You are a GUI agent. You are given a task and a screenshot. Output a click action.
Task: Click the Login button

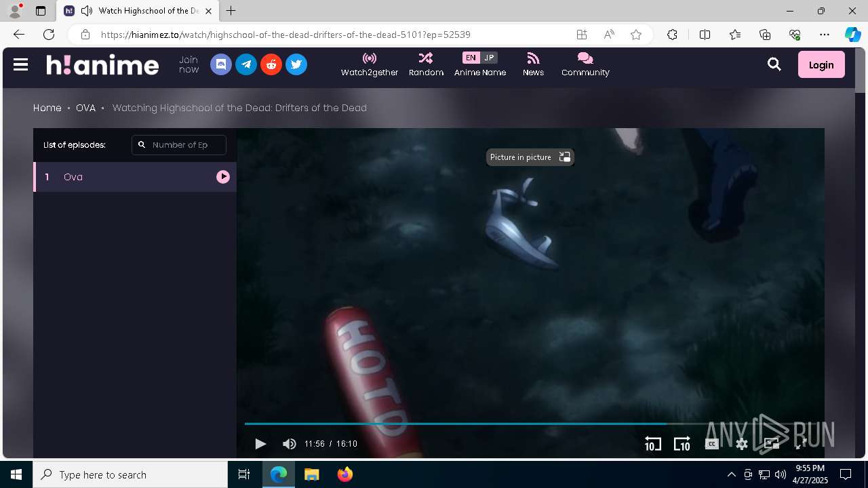point(821,64)
